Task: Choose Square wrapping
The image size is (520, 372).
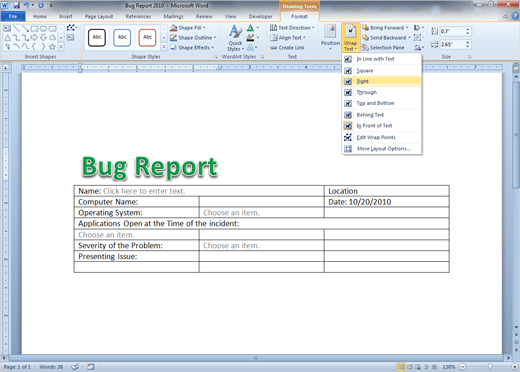Action: [382, 71]
